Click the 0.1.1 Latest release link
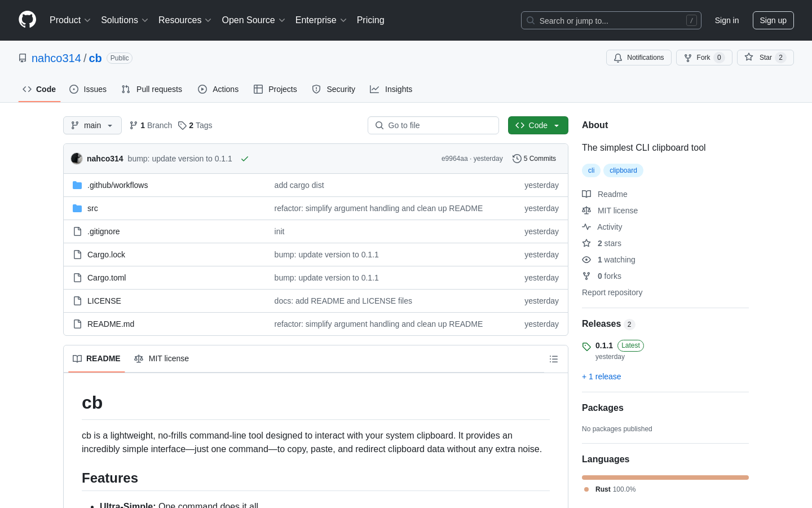 pyautogui.click(x=613, y=345)
